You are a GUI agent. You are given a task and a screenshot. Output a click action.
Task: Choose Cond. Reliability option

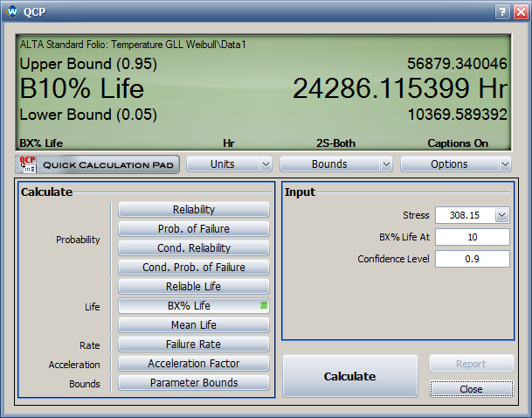[193, 248]
